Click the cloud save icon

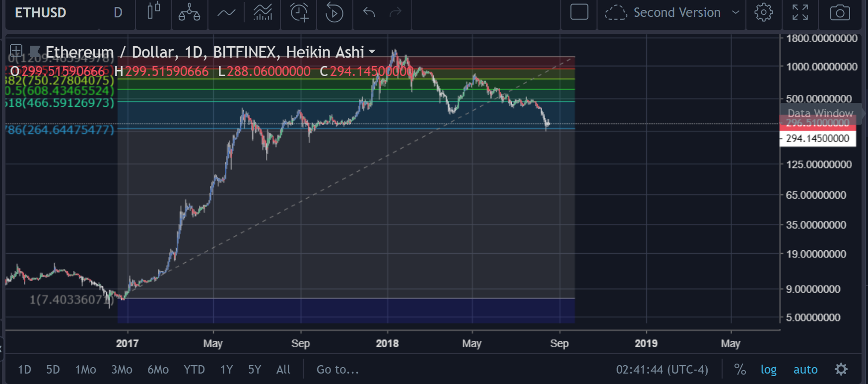click(x=616, y=12)
